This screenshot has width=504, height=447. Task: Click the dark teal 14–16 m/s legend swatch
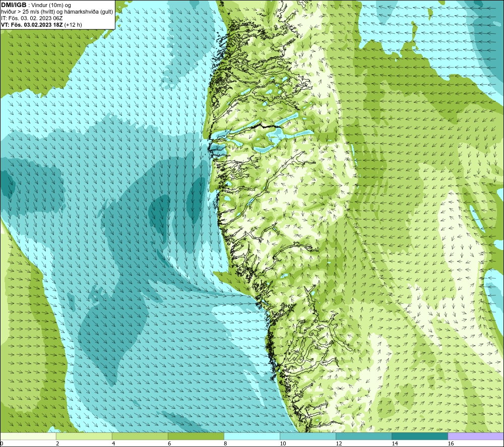tap(420, 436)
